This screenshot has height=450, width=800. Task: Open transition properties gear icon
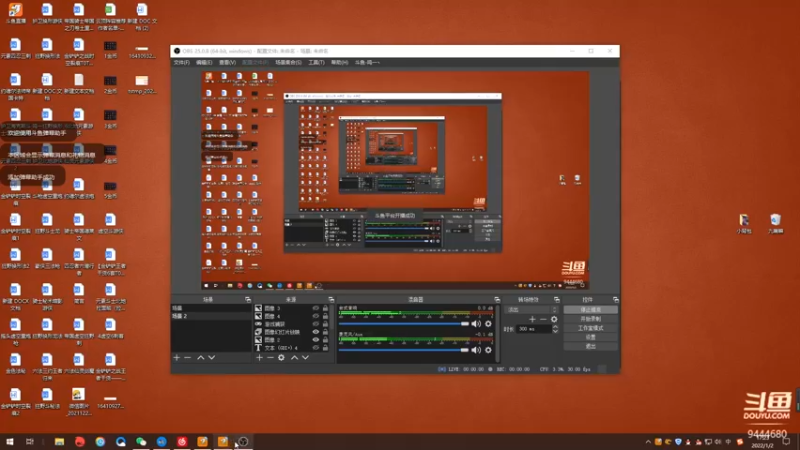coord(554,319)
